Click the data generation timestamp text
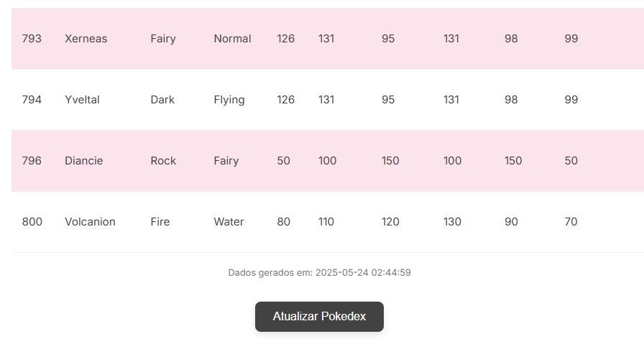This screenshot has width=644, height=344. pos(319,273)
